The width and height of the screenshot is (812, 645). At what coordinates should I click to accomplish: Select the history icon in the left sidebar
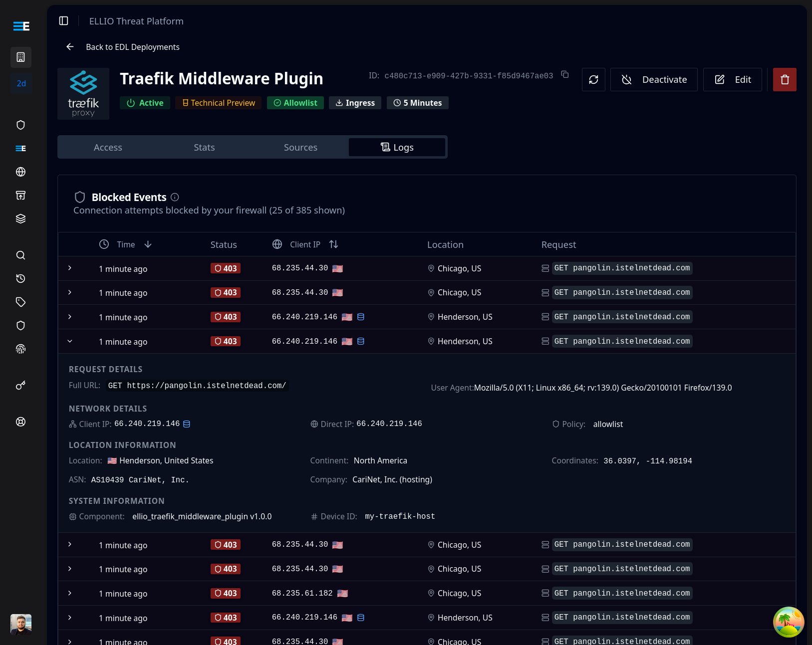(20, 278)
